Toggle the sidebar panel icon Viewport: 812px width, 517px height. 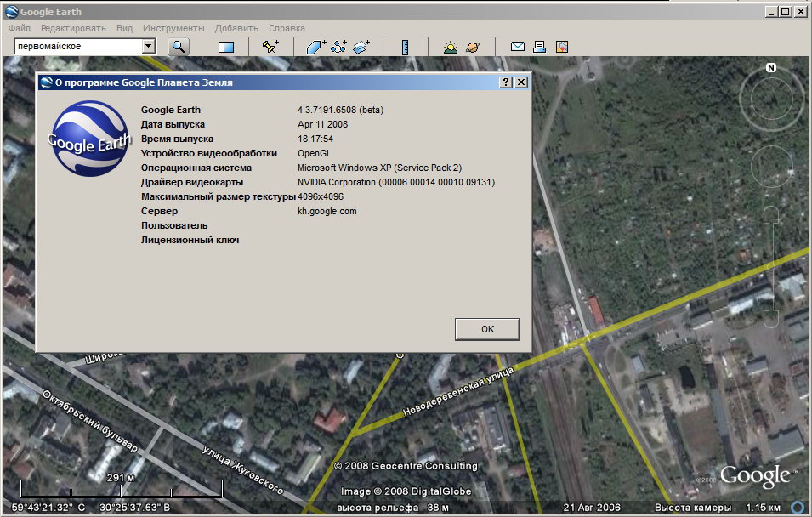pyautogui.click(x=225, y=47)
